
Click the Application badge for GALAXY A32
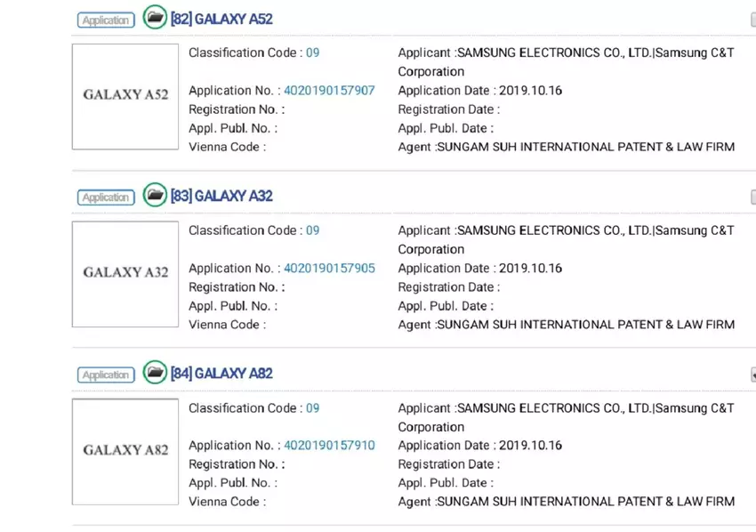tap(106, 197)
